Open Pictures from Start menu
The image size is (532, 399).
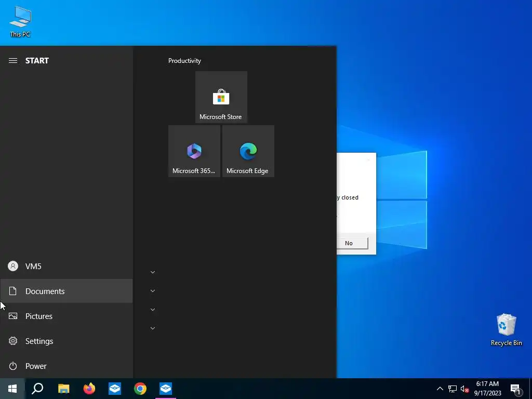[x=66, y=316]
